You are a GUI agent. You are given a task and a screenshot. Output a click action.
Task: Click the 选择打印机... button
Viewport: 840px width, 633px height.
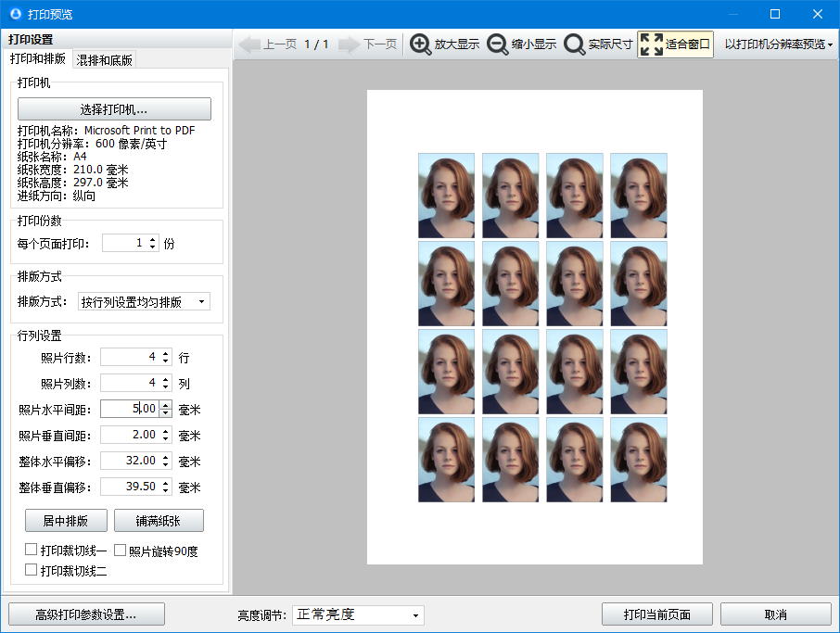pos(114,109)
